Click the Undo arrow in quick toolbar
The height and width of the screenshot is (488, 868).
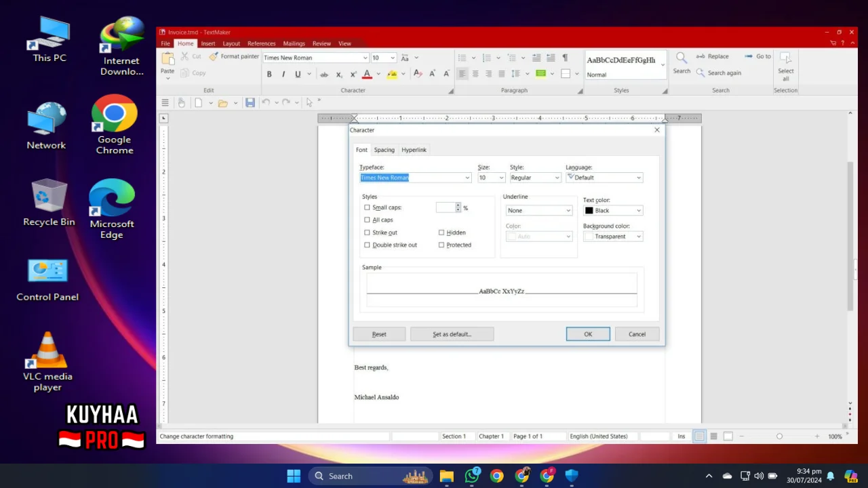pyautogui.click(x=266, y=102)
